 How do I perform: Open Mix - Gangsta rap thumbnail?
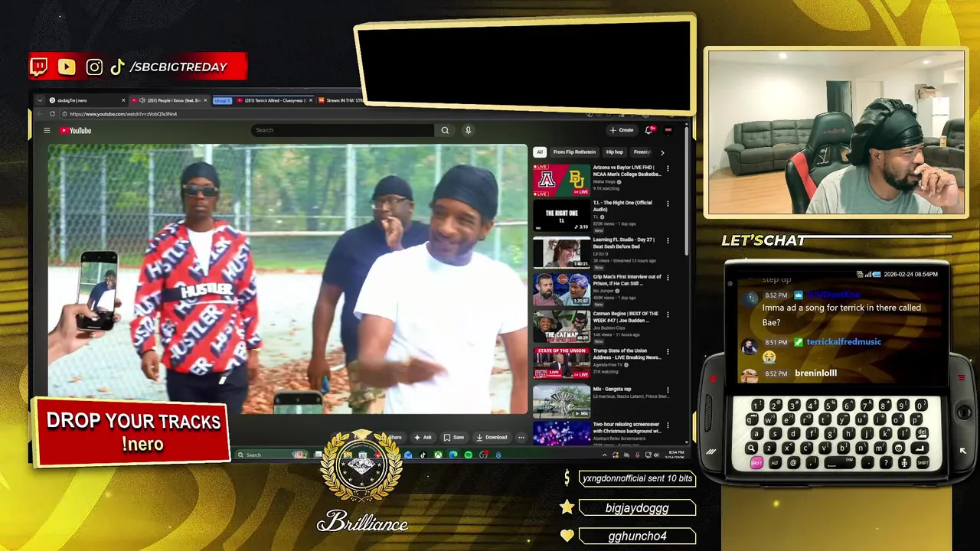(x=562, y=401)
